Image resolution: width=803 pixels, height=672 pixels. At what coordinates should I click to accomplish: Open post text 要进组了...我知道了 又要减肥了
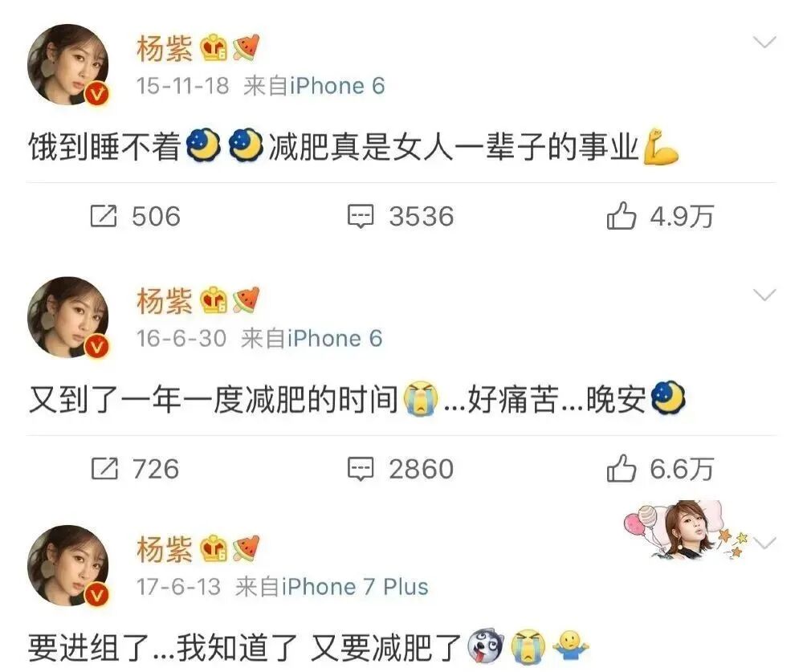coord(246,648)
